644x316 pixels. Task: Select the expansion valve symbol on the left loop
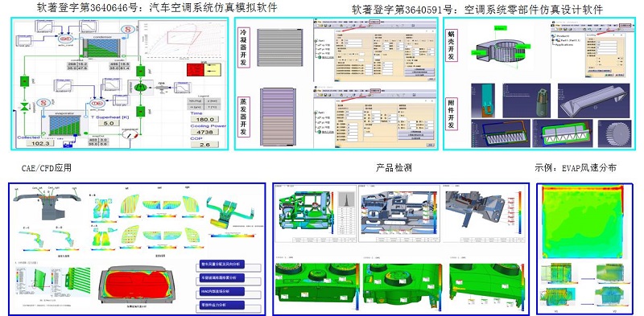(x=24, y=106)
